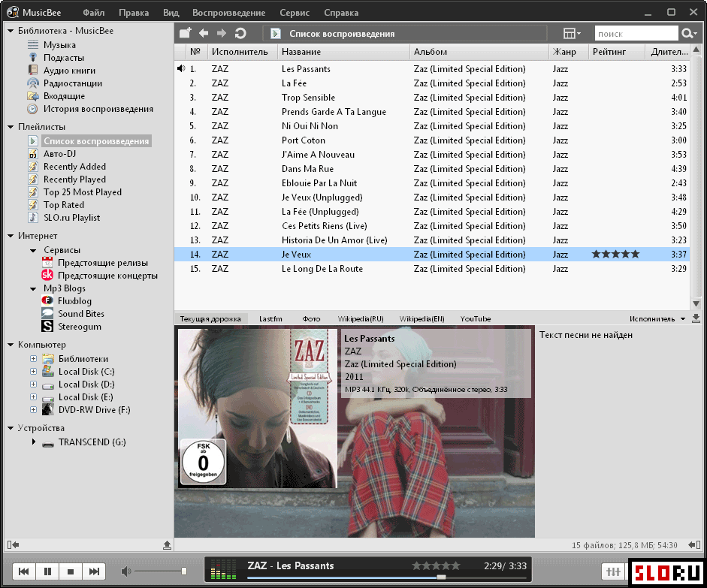Collapse the Mp3 Blogs subsection
The image size is (707, 588).
(33, 288)
